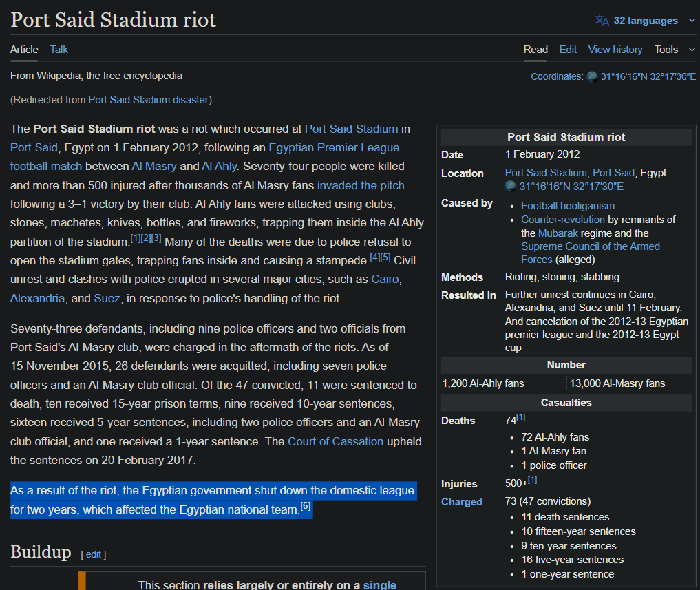This screenshot has height=590, width=700.
Task: Open the Alexandria link in the article
Action: click(x=37, y=298)
